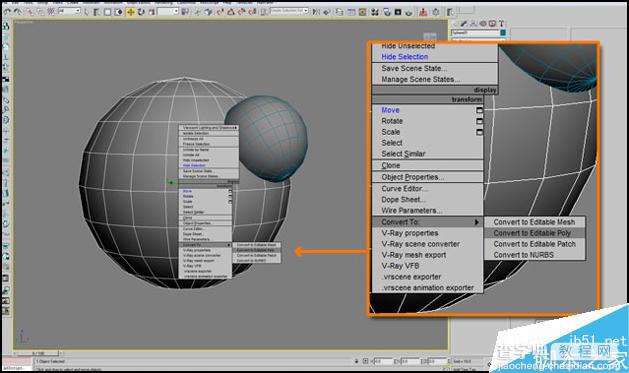Expand Convert To arrow in enlarged menu
Viewport: 629px width, 373px height.
[x=477, y=222]
